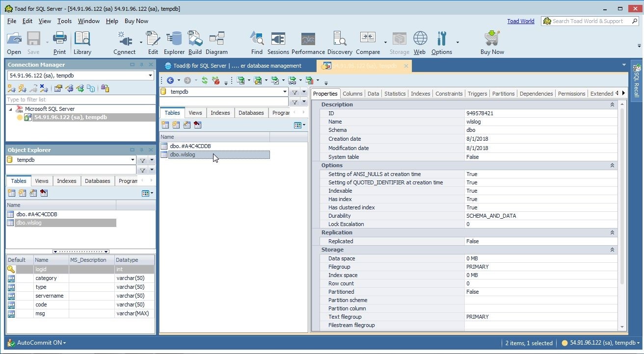Open the Compare tool

pyautogui.click(x=368, y=43)
